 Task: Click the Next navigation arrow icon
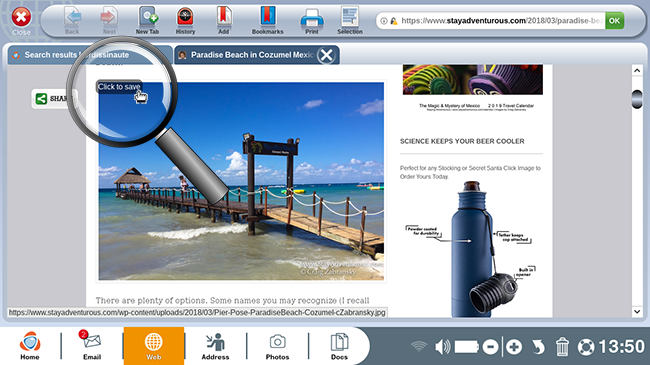click(109, 17)
